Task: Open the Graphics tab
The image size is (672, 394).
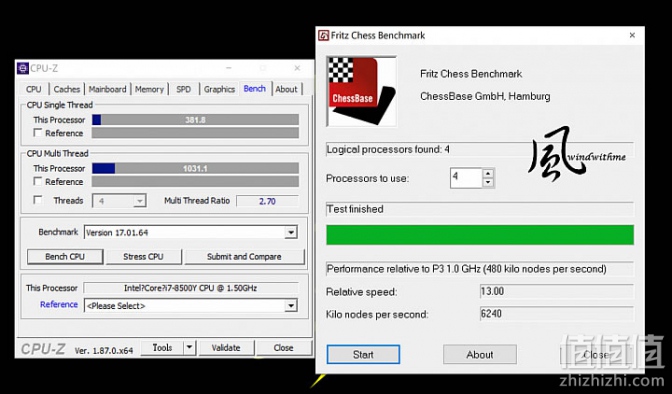Action: (219, 89)
